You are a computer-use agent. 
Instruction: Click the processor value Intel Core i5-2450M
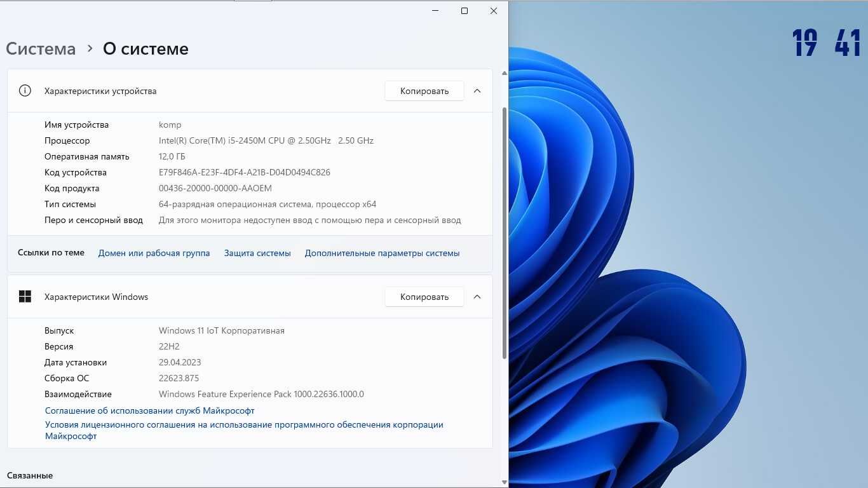pyautogui.click(x=266, y=140)
